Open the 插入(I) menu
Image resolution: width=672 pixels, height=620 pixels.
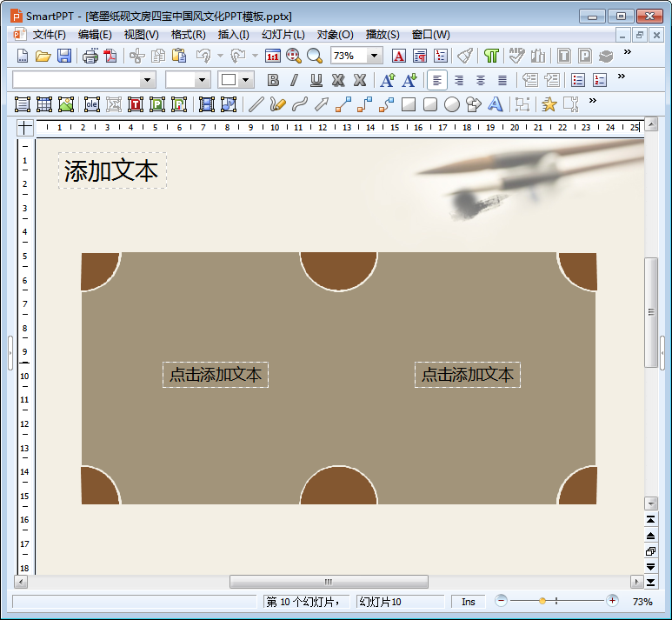(x=233, y=35)
